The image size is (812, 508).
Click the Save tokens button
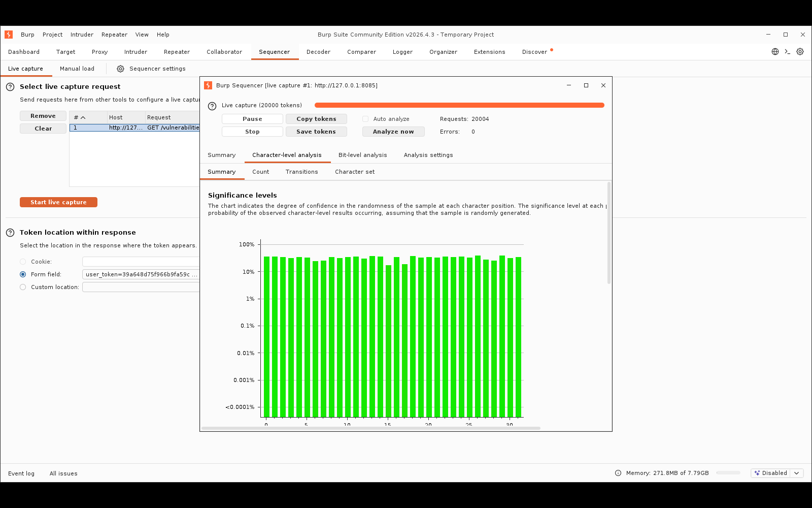tap(316, 132)
